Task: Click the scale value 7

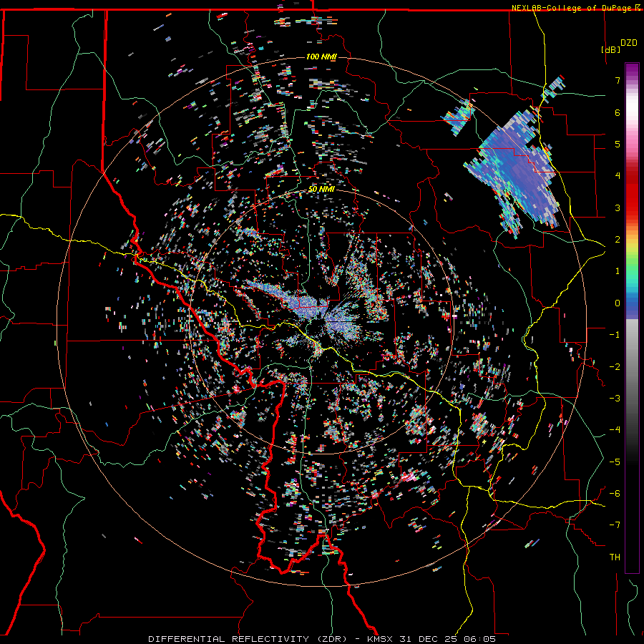Action: click(618, 80)
